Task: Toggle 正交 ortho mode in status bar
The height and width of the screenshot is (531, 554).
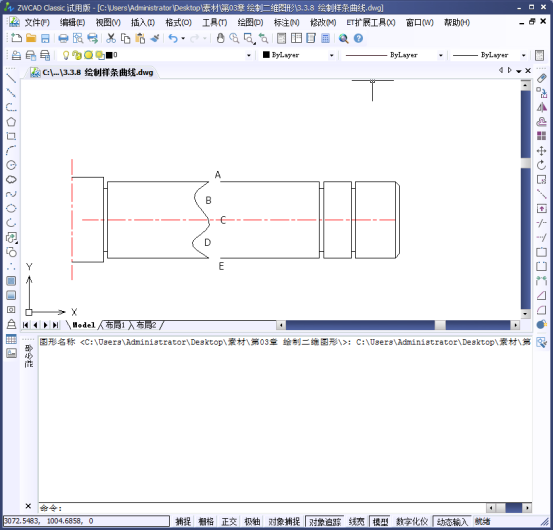Action: 229,521
